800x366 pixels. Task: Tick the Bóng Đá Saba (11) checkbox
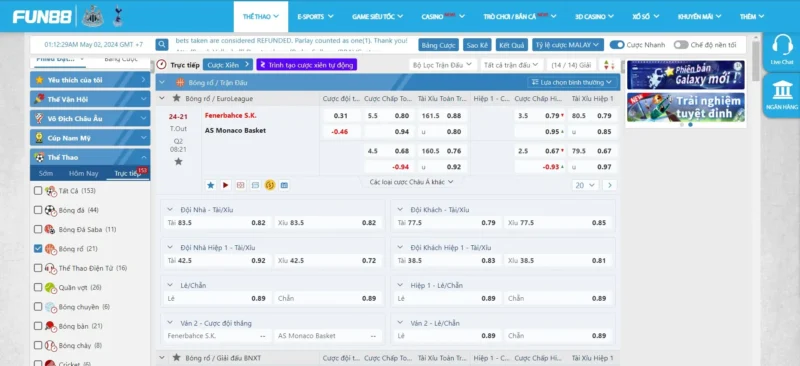pos(38,229)
